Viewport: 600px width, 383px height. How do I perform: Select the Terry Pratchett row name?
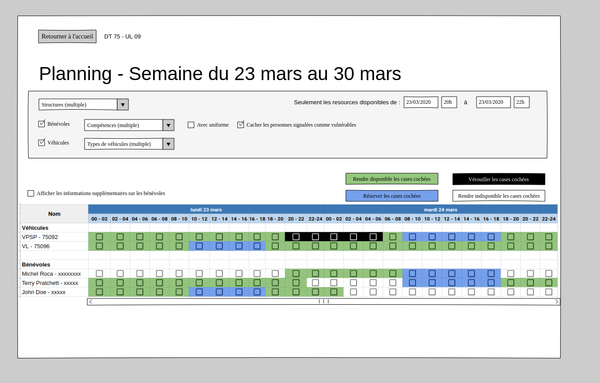[x=50, y=283]
